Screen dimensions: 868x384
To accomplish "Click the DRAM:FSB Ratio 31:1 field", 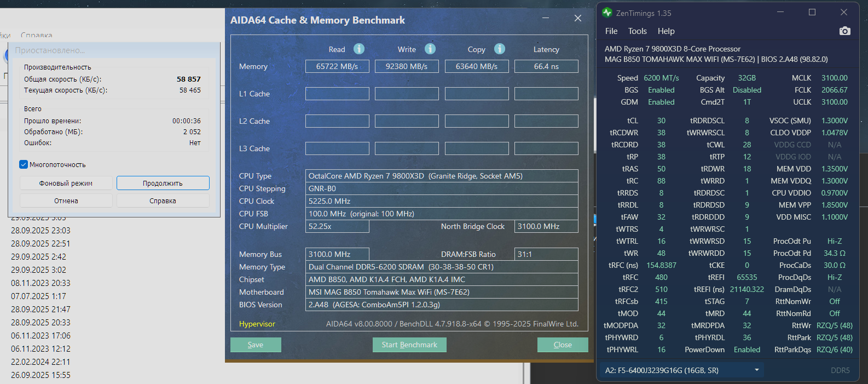I will (x=546, y=254).
